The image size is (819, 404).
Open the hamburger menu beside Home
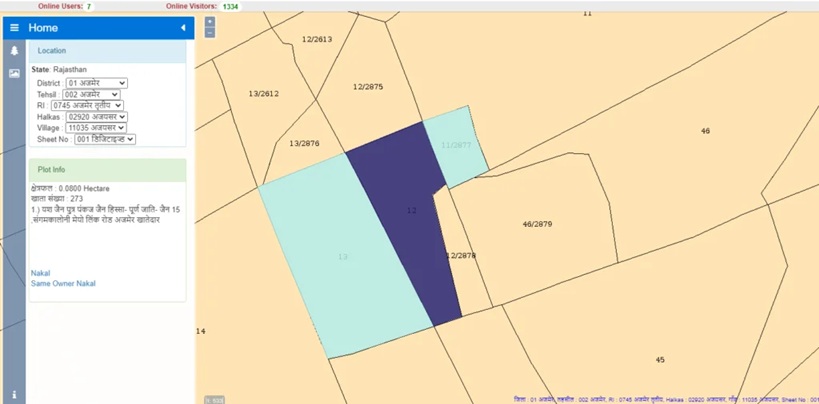tap(14, 28)
